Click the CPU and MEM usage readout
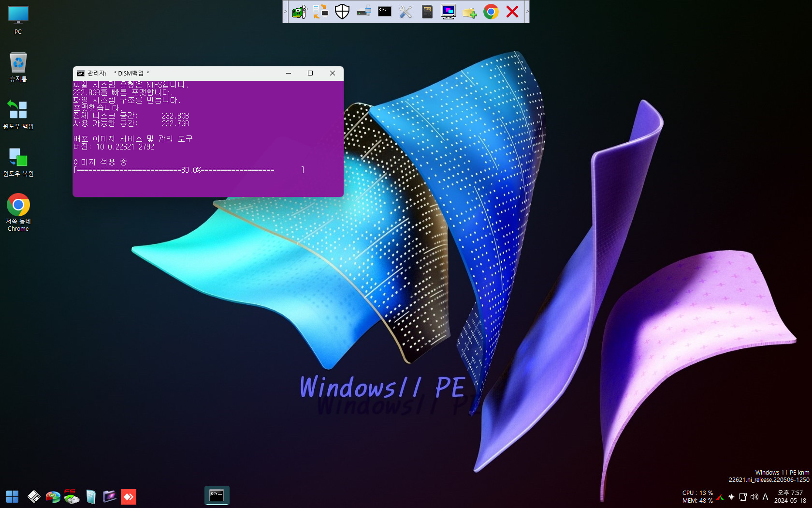The image size is (812, 508). click(x=697, y=496)
